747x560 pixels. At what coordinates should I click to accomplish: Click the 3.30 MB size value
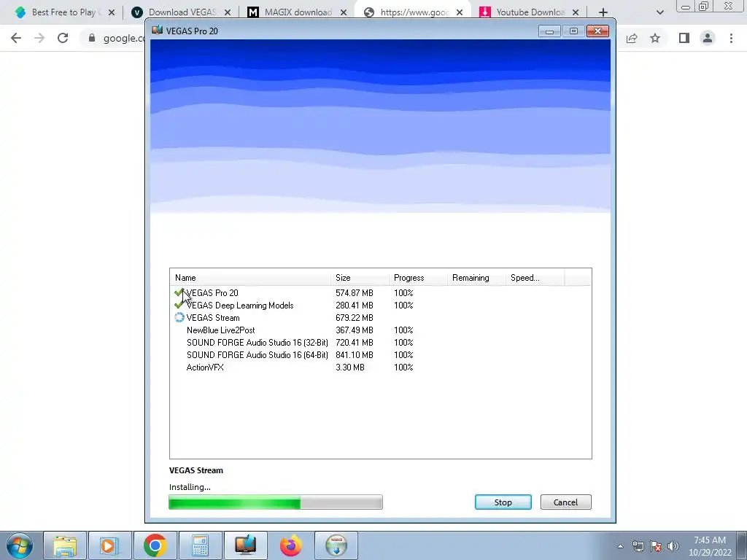point(349,367)
